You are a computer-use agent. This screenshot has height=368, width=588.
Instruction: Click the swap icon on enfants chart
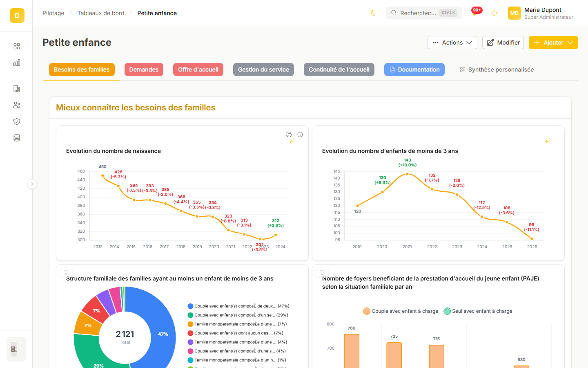pos(548,140)
